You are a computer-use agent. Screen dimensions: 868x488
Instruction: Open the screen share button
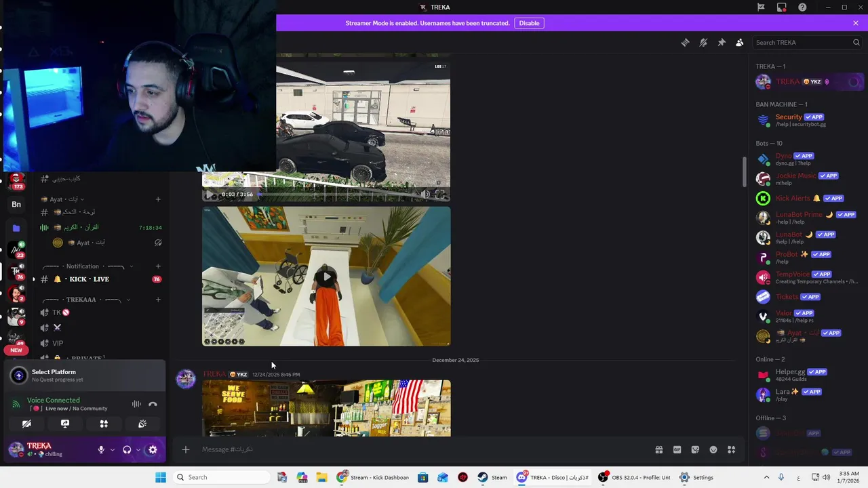(x=65, y=424)
